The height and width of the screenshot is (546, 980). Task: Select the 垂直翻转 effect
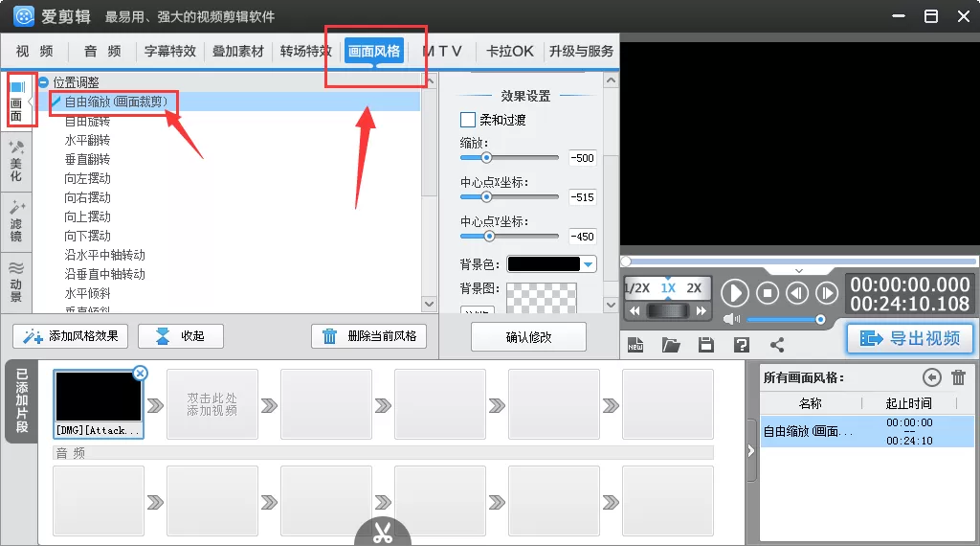click(x=87, y=159)
